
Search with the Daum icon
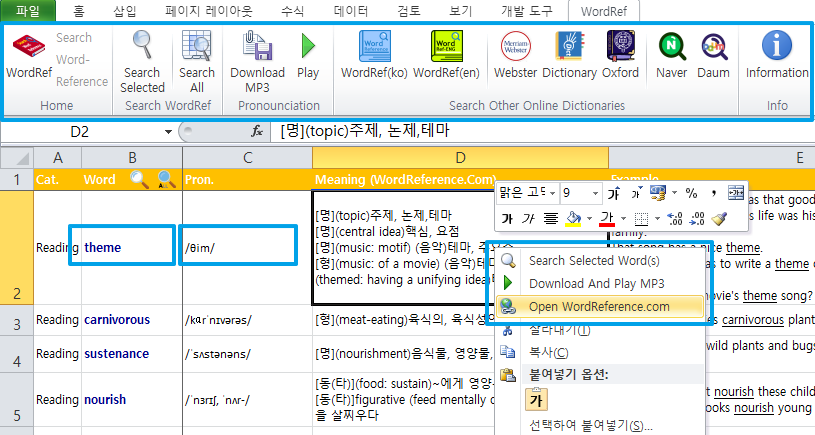pyautogui.click(x=713, y=47)
